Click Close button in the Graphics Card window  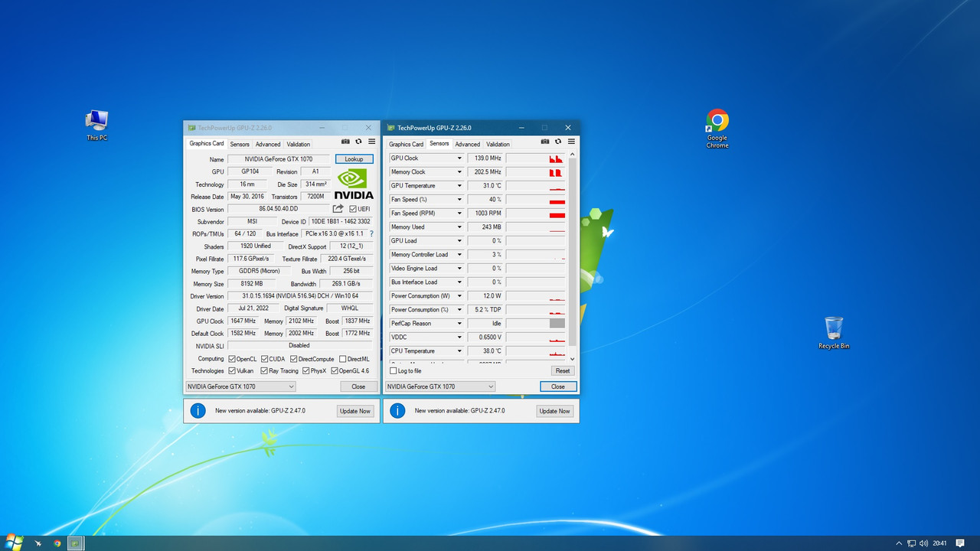(358, 386)
